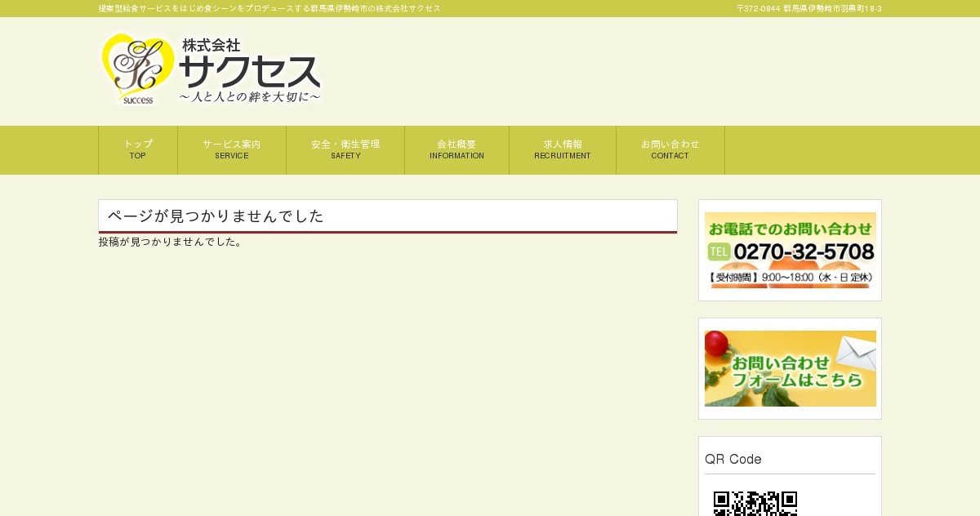Click the phone inquiry banner 0270-32-5708

pyautogui.click(x=791, y=250)
